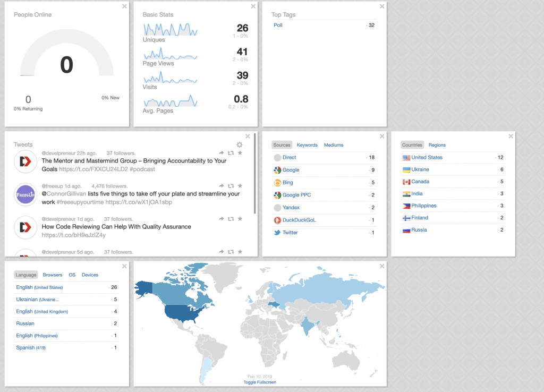This screenshot has height=392, width=544.
Task: Retweet the freeeup tweet
Action: (231, 186)
